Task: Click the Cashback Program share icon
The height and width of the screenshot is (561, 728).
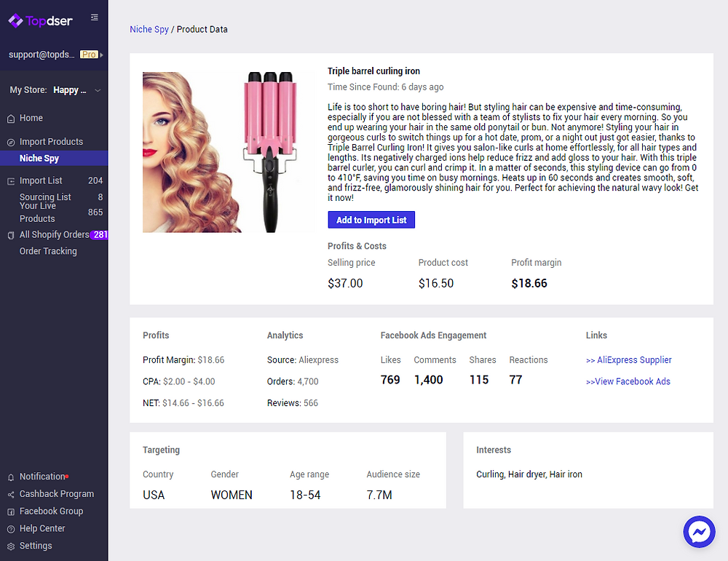Action: pyautogui.click(x=11, y=495)
